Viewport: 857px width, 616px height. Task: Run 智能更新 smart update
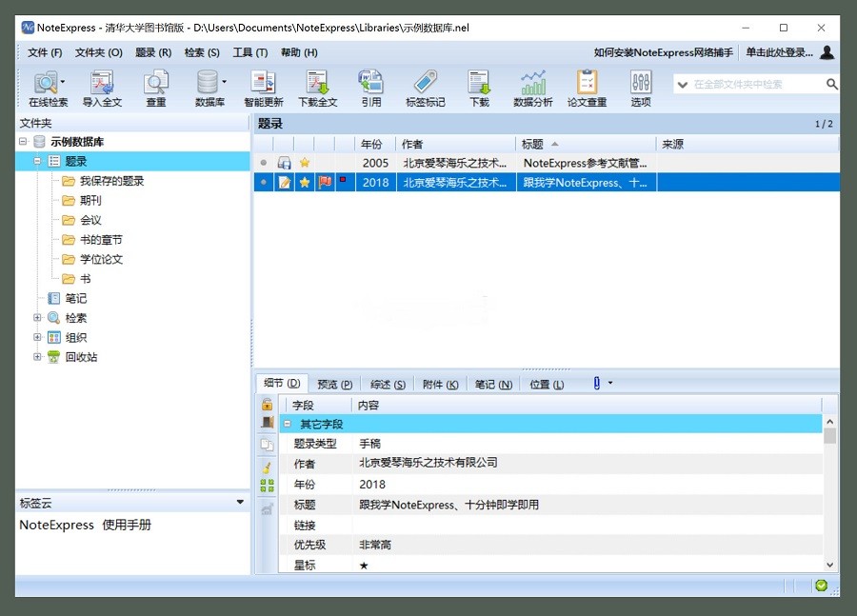[x=264, y=88]
